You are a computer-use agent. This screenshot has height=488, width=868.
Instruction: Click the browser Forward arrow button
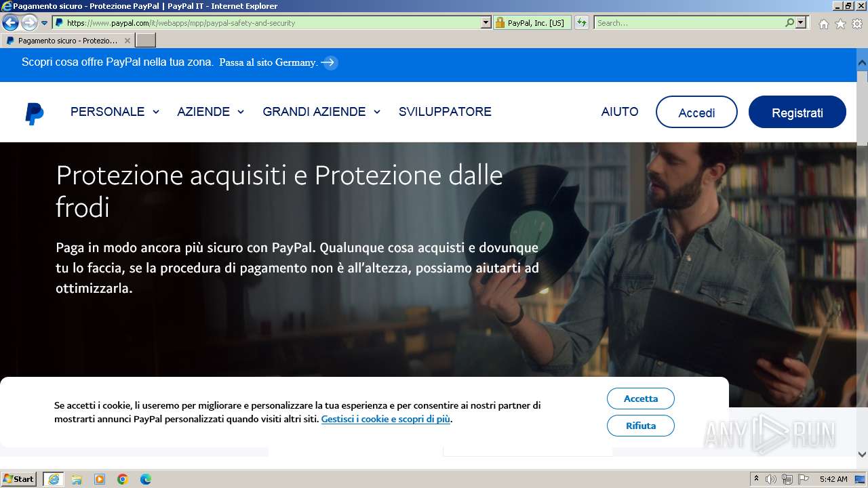coord(29,23)
